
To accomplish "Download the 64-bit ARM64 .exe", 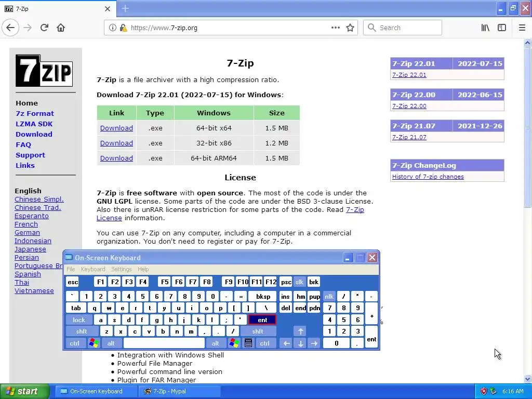I will (x=116, y=158).
